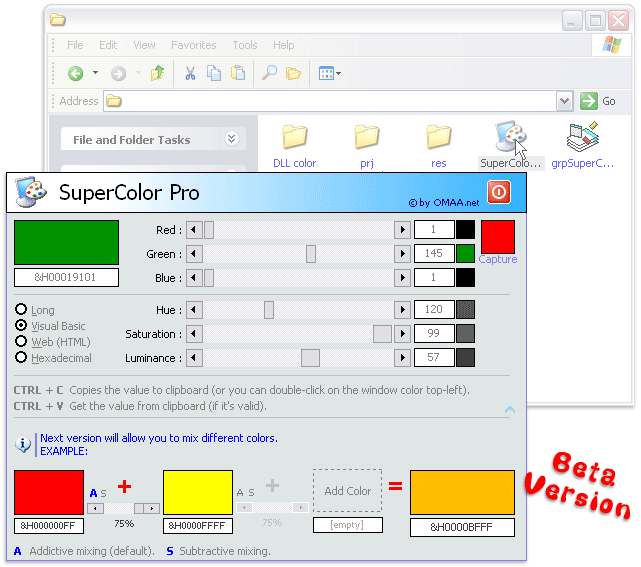The image size is (641, 567).
Task: Open the Views dropdown in toolbar
Action: [329, 73]
